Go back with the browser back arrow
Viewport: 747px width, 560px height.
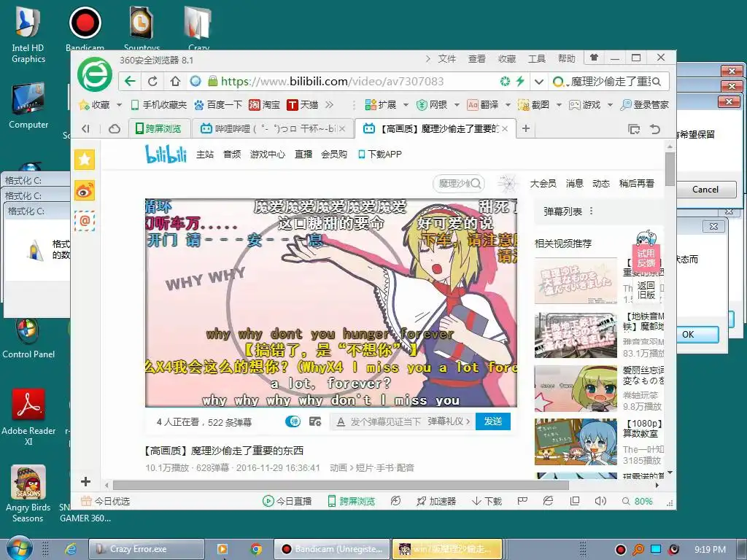click(130, 82)
